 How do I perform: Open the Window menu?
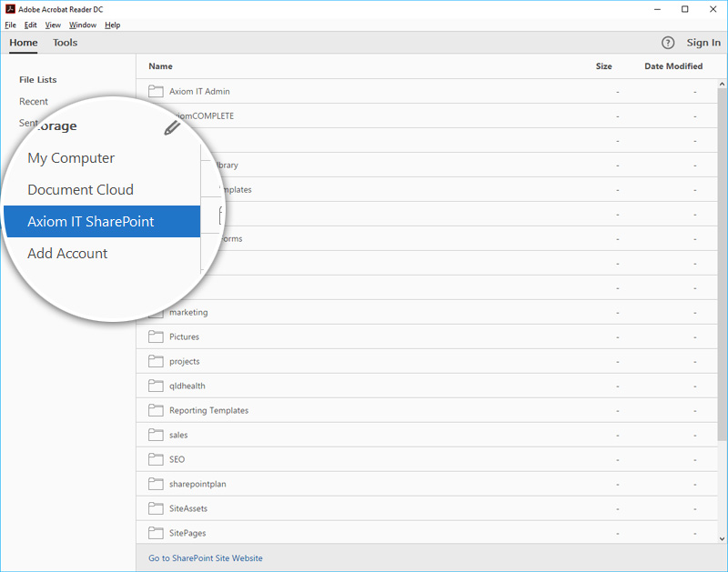pos(83,25)
